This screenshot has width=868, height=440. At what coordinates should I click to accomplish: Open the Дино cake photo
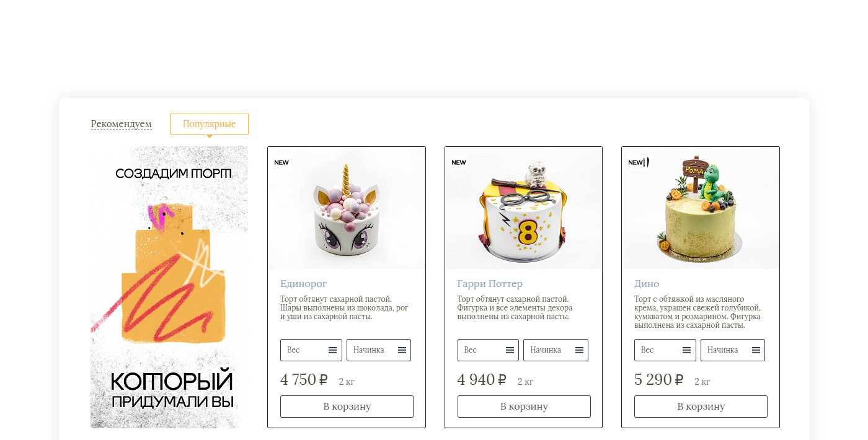coord(701,208)
